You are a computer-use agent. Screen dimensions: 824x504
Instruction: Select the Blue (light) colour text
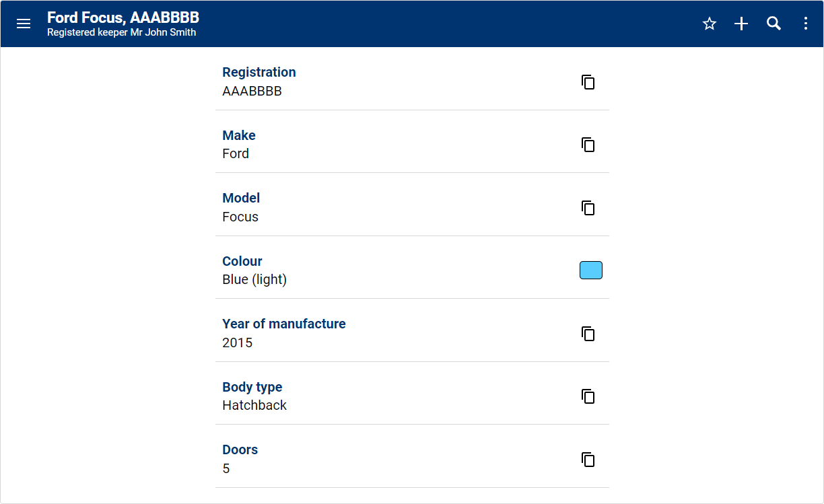pos(254,279)
